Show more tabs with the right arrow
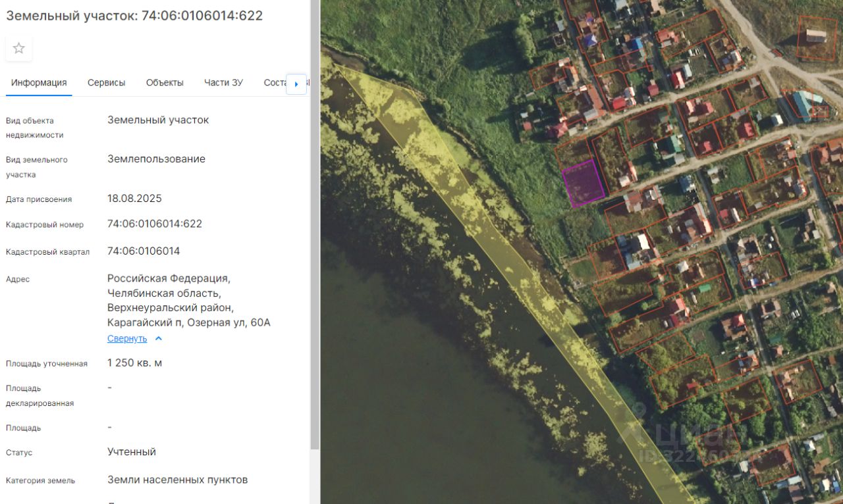 click(x=296, y=84)
